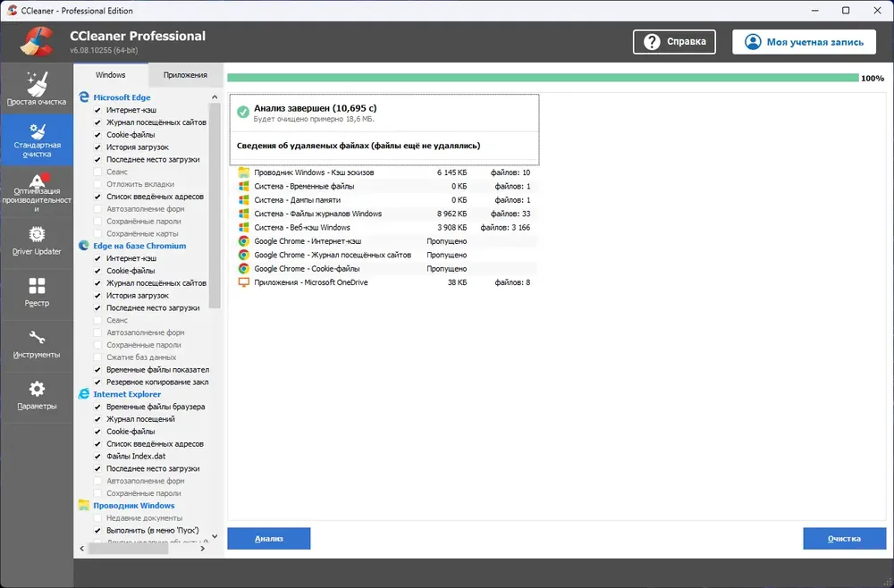Click the vertical scrollbar thumb in tree

point(215,206)
